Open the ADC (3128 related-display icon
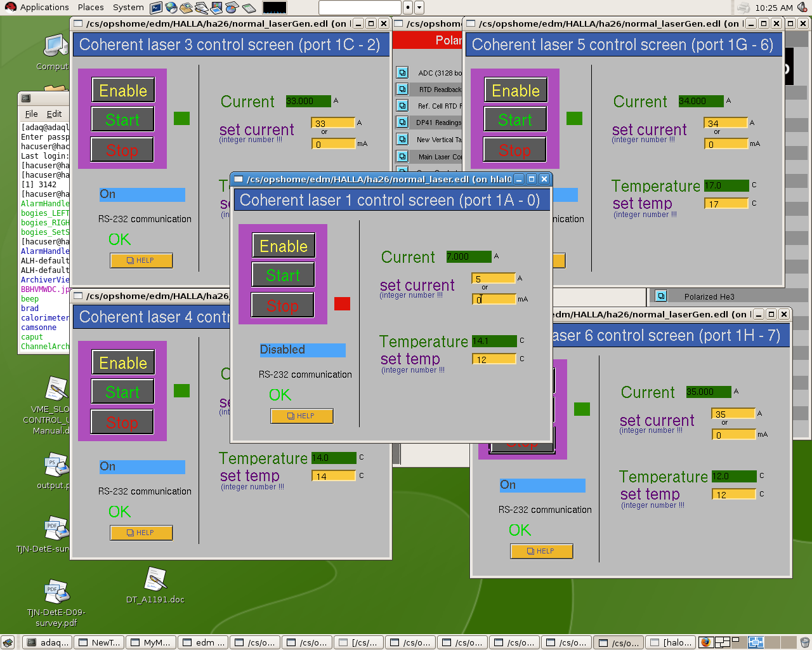 click(x=402, y=72)
